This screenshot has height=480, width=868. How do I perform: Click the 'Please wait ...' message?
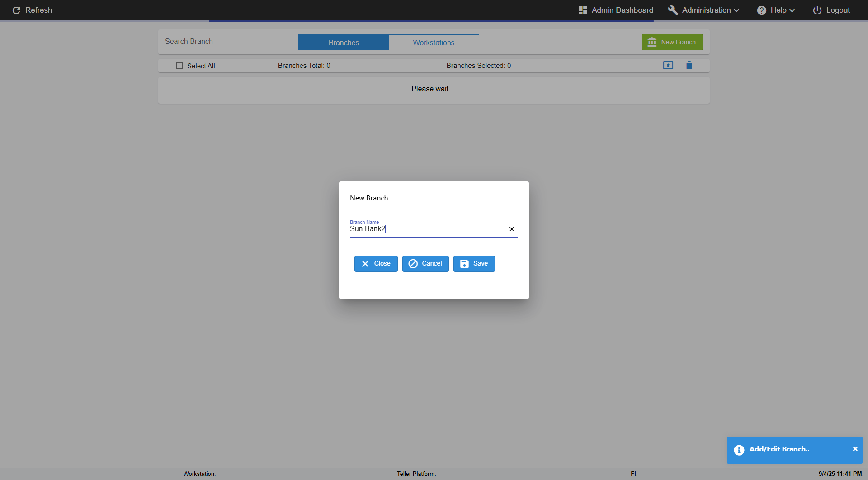point(434,89)
